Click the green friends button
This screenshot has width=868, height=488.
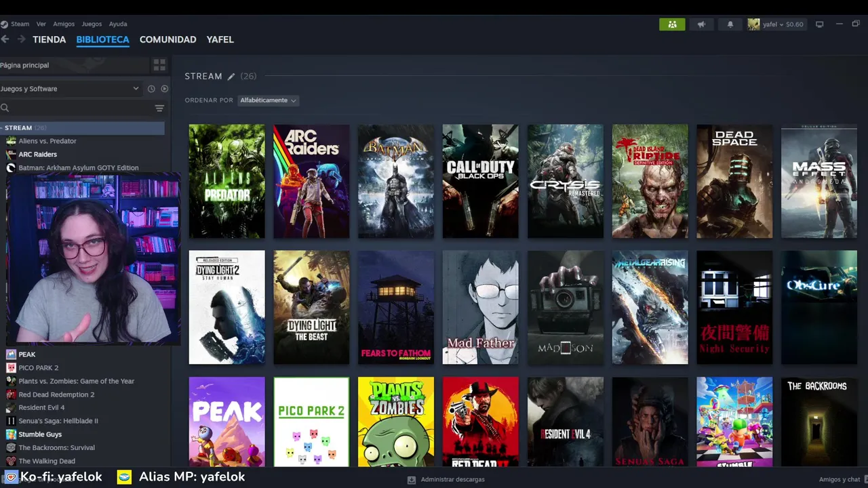point(672,24)
